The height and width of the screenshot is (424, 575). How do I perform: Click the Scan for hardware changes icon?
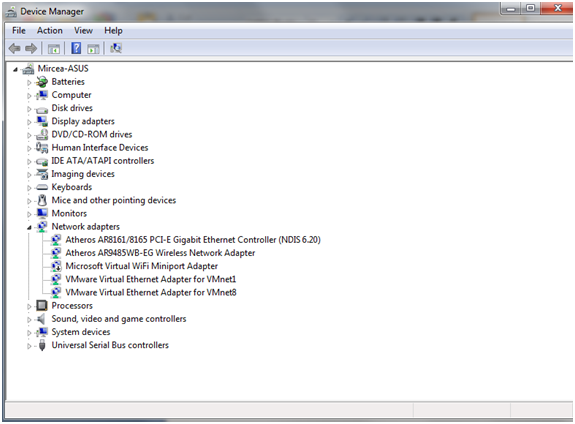[116, 48]
